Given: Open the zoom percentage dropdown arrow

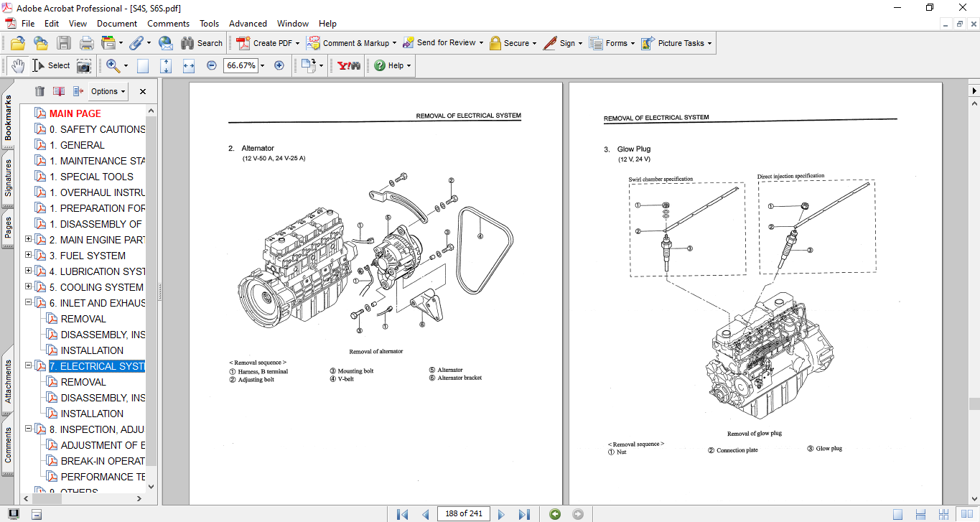Looking at the screenshot, I should point(262,65).
